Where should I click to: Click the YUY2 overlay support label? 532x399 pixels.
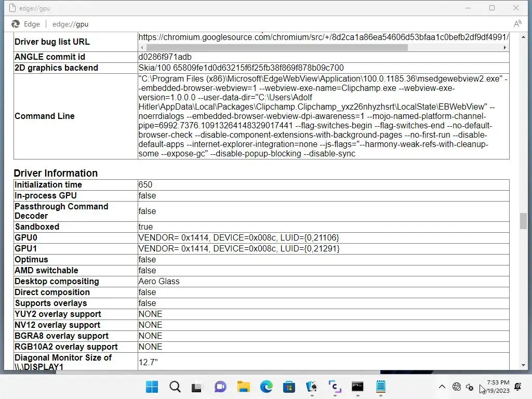pos(58,314)
